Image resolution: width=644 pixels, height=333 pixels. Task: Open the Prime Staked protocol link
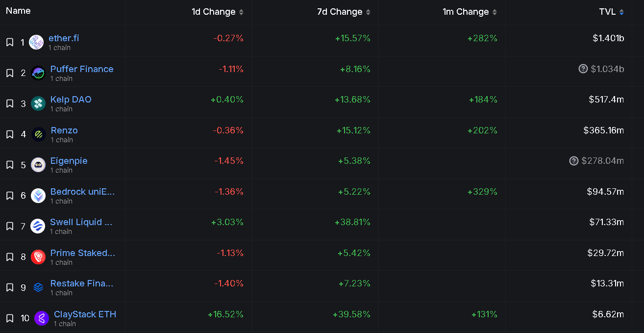[82, 253]
